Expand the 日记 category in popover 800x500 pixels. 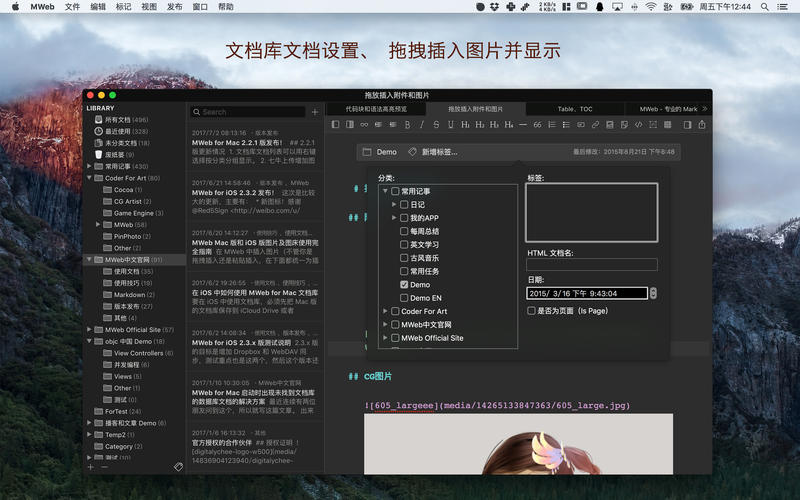[394, 204]
